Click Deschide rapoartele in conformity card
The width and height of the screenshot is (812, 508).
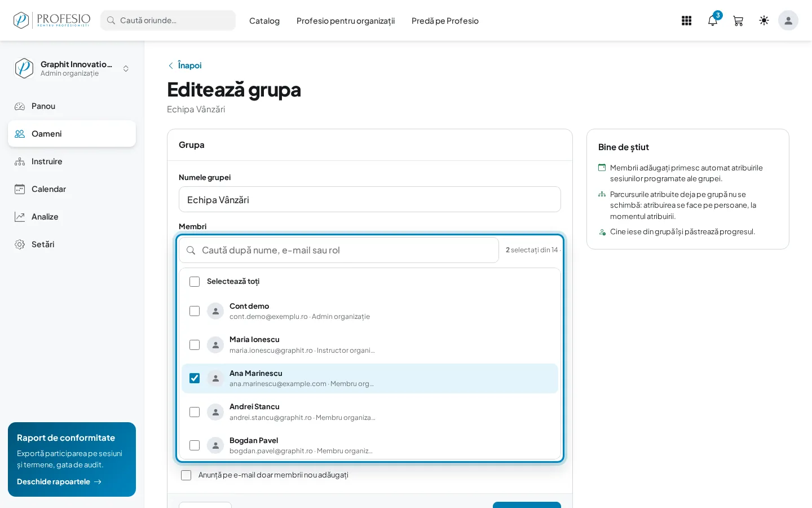[59, 481]
